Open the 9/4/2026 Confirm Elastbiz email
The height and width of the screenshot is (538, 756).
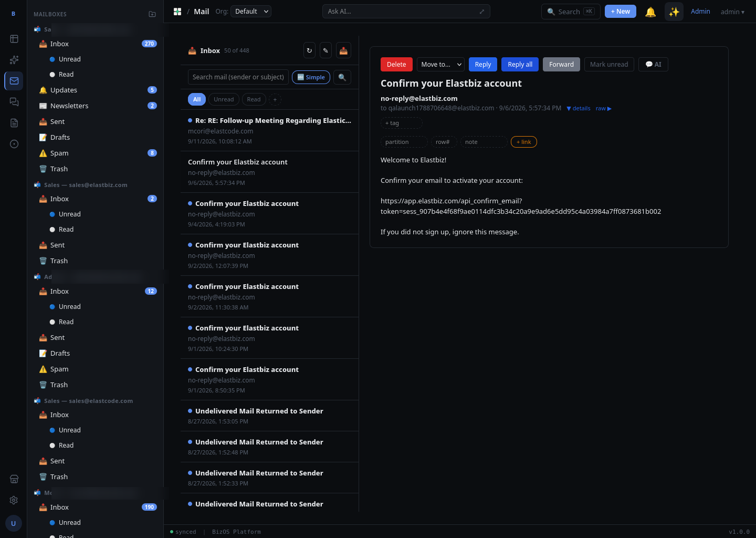pos(269,213)
